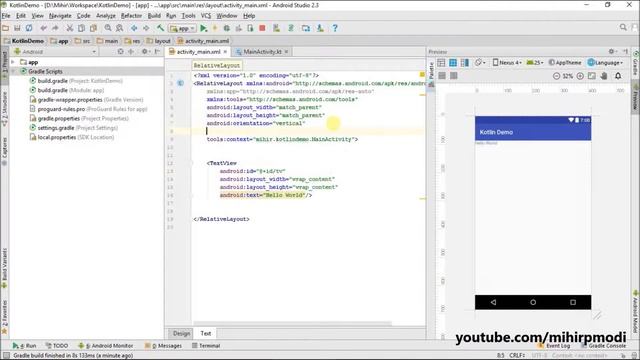Switch to the MainActivity.kt tab
This screenshot has height=360, width=640.
coord(262,52)
